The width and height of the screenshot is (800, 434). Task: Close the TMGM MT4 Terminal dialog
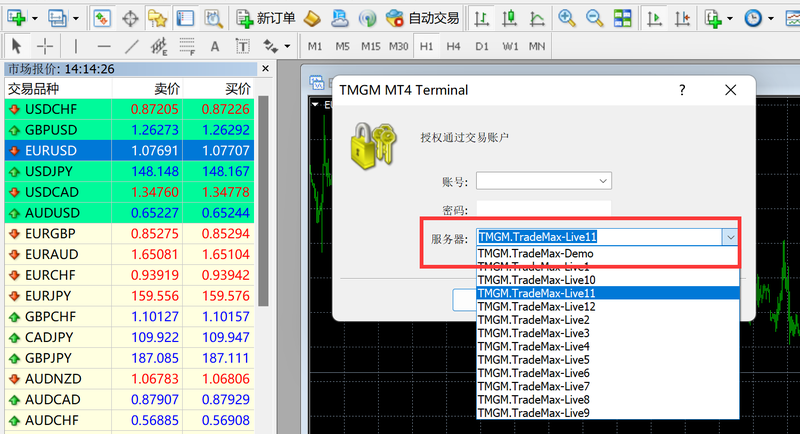pos(731,90)
